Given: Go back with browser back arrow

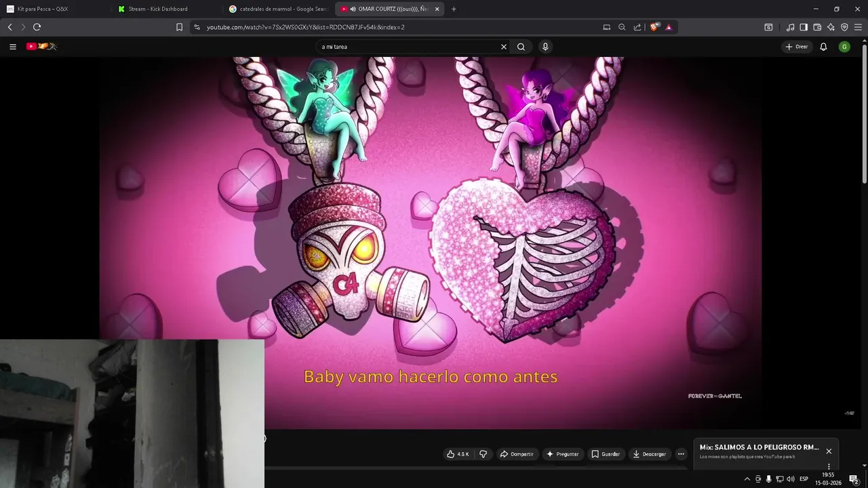Looking at the screenshot, I should [9, 27].
